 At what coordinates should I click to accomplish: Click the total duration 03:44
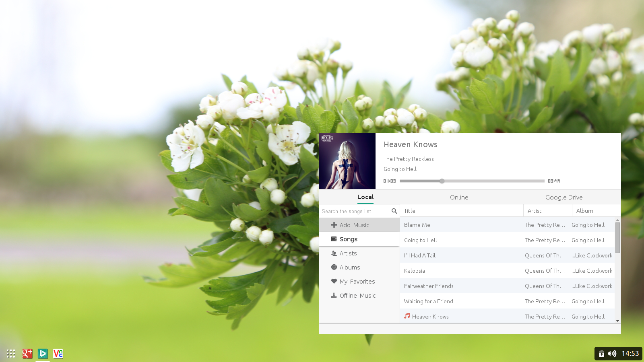click(554, 181)
